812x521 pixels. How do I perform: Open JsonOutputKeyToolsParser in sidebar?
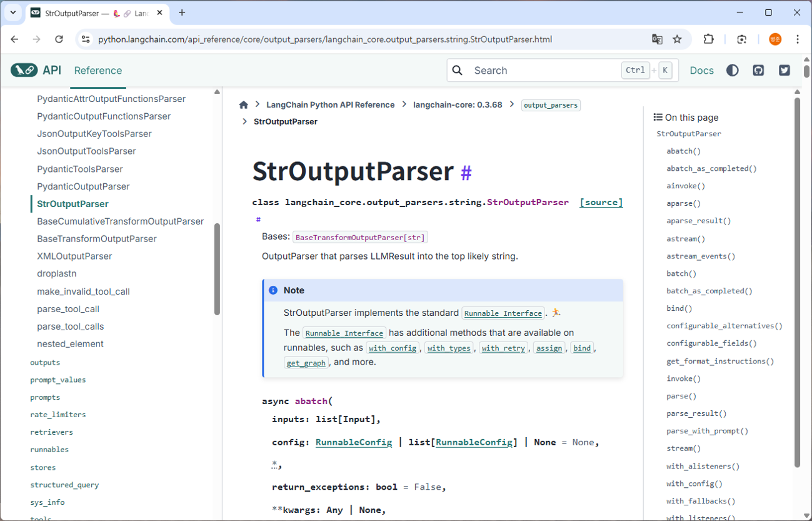point(94,134)
